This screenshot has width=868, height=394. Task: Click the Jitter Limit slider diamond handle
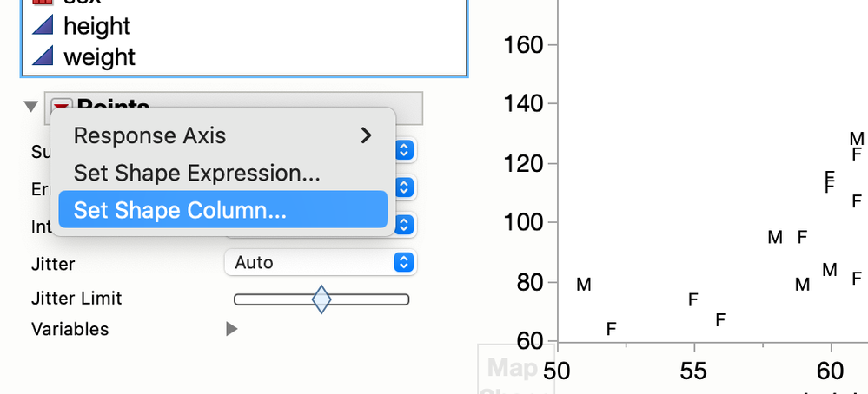coord(321,299)
